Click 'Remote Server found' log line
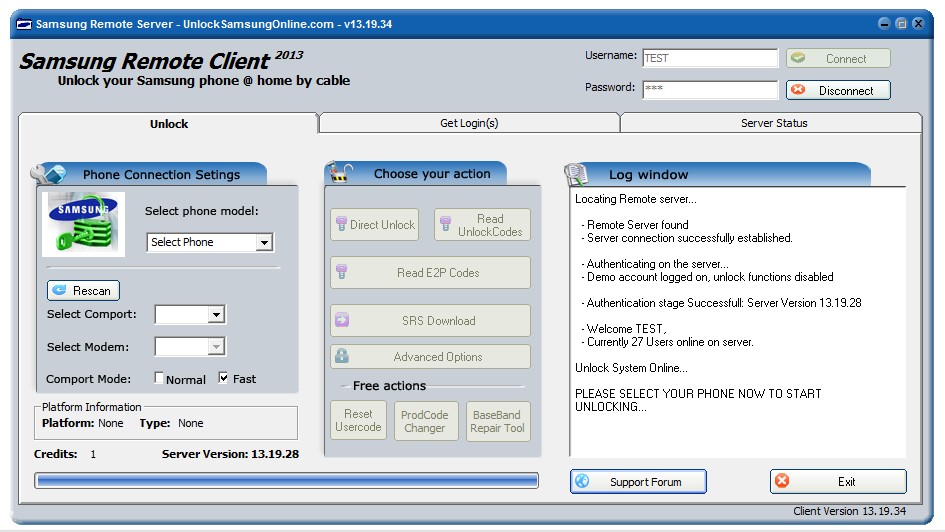The image size is (945, 532). (635, 225)
